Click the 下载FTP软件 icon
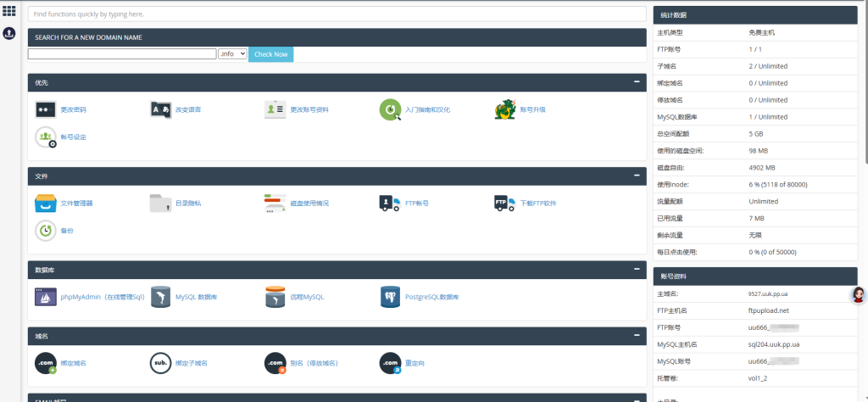 click(505, 204)
